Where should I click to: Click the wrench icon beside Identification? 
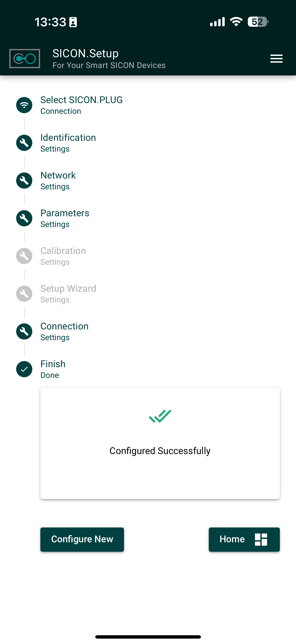[24, 143]
